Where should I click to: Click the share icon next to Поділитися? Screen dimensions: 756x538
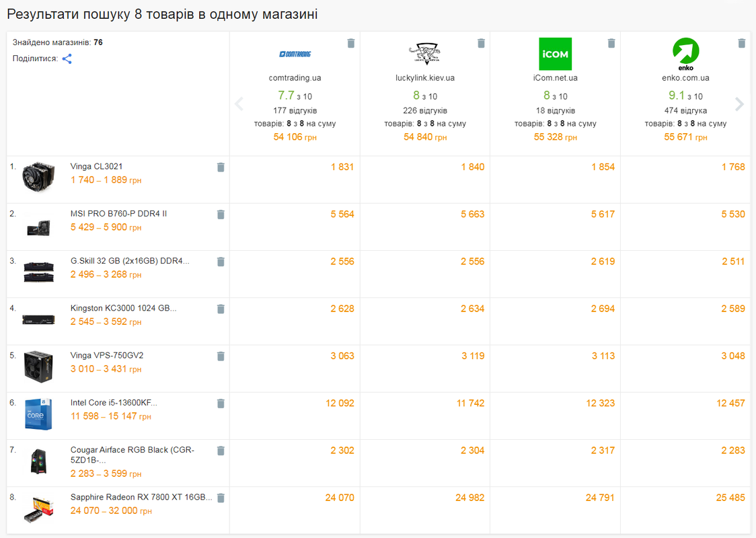click(67, 59)
